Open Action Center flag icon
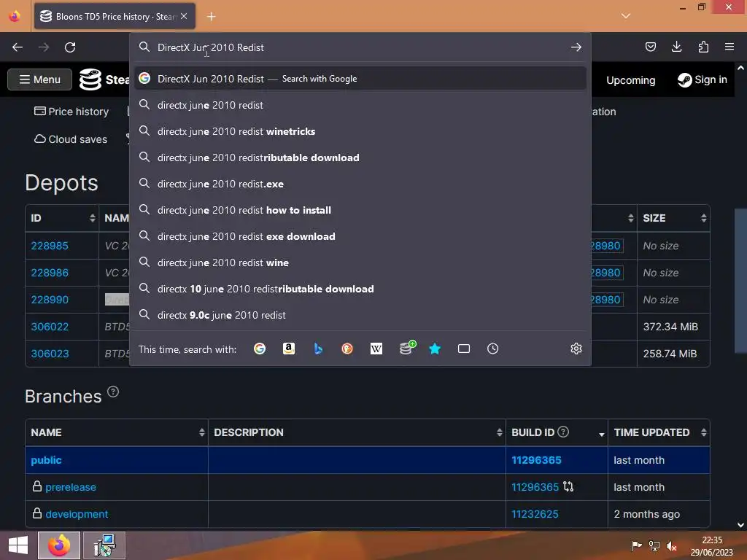The height and width of the screenshot is (560, 747). tap(636, 545)
